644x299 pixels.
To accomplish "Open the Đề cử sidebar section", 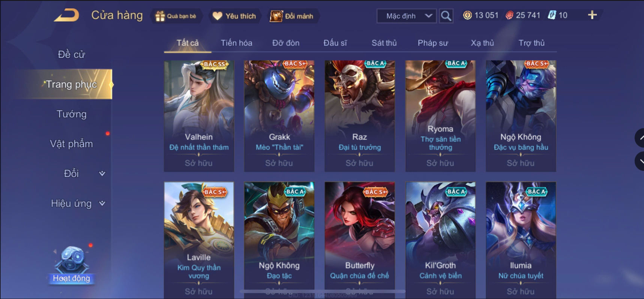I will pos(71,55).
